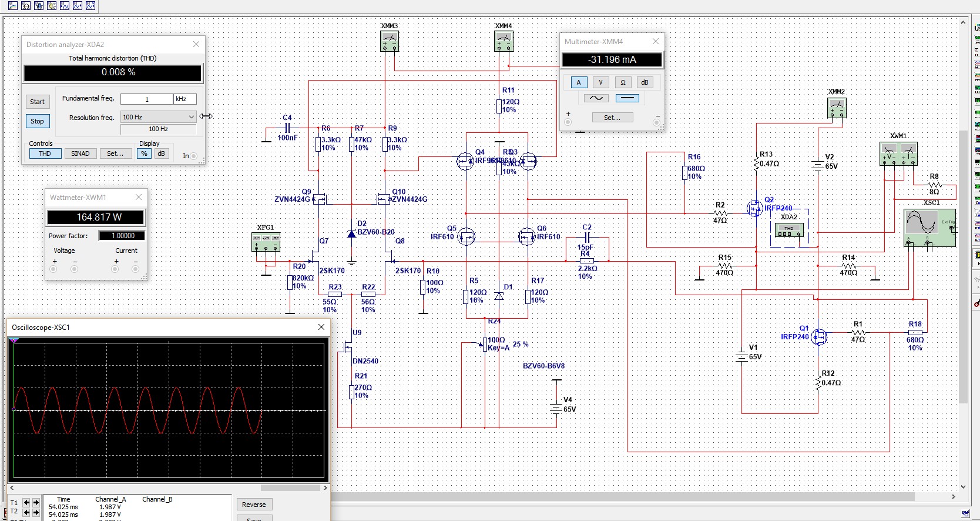Click the XMM3 multimeter symbol on schematic

pyautogui.click(x=390, y=41)
